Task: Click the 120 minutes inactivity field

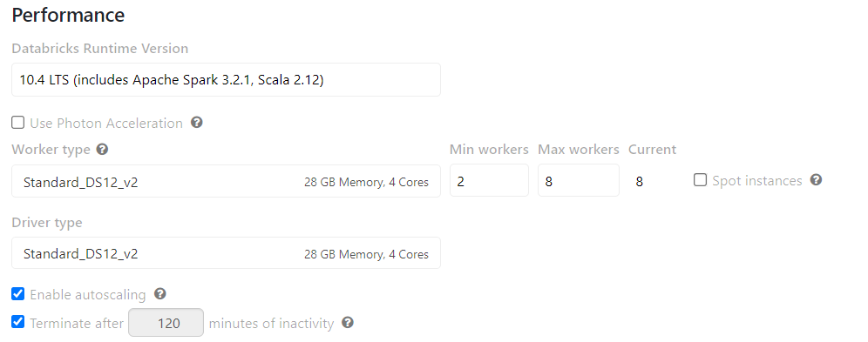Action: click(x=166, y=323)
